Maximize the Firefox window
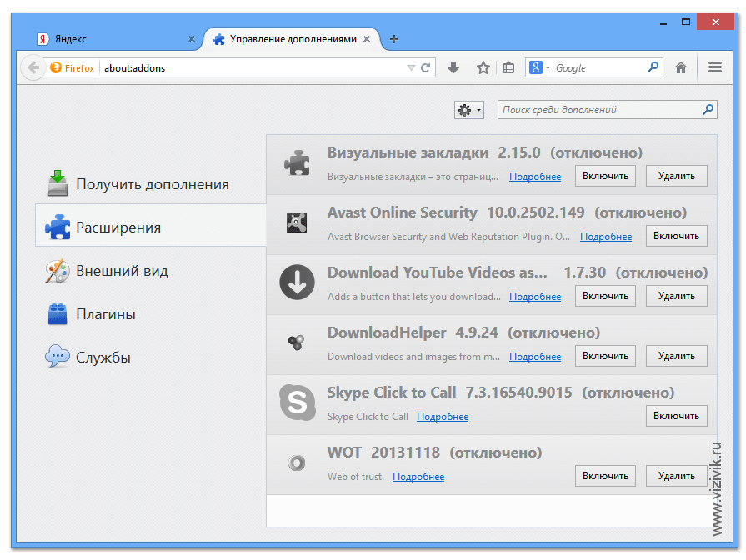The height and width of the screenshot is (560, 746). (x=686, y=22)
